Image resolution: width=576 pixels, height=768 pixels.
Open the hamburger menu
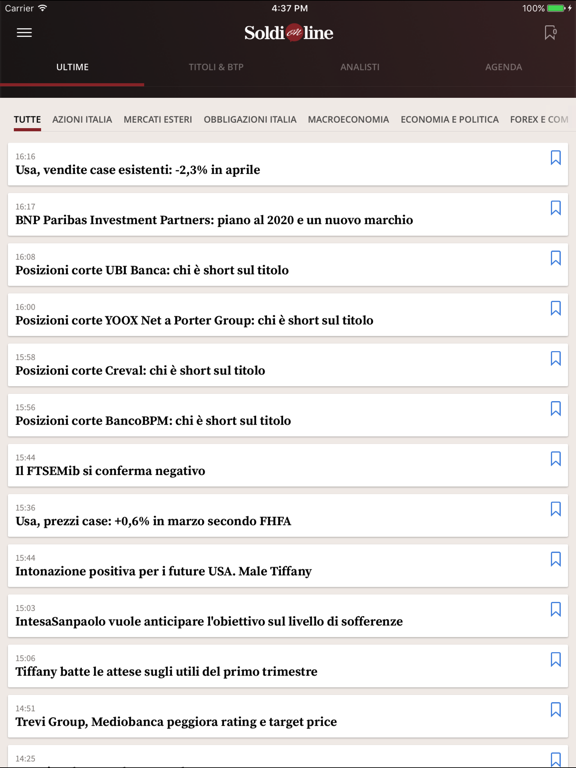pos(24,32)
